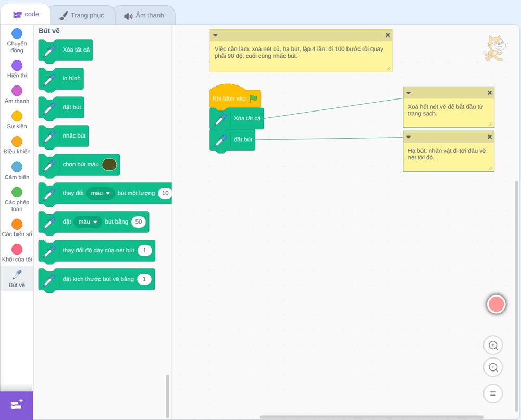The width and height of the screenshot is (521, 420).
Task: Select the Chuyển động category circle
Action: 17,33
